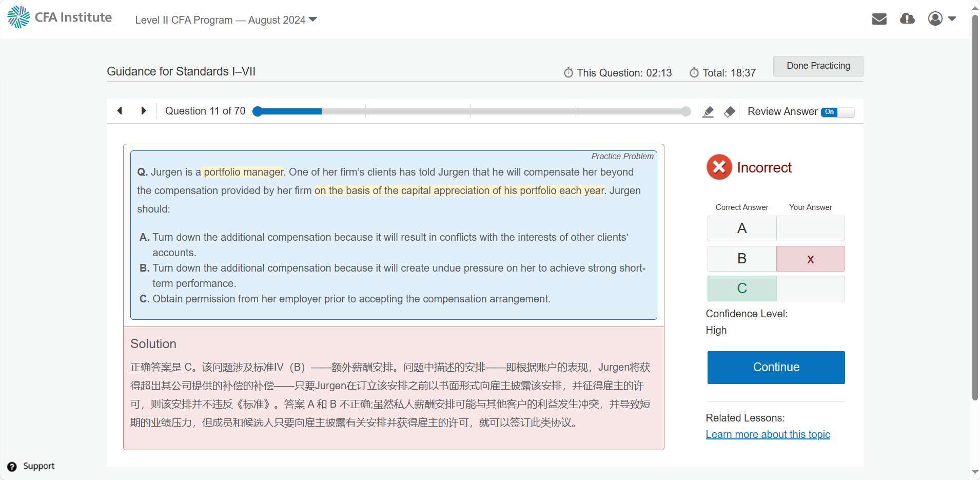Go to previous question arrow
Image resolution: width=980 pixels, height=480 pixels.
(120, 111)
